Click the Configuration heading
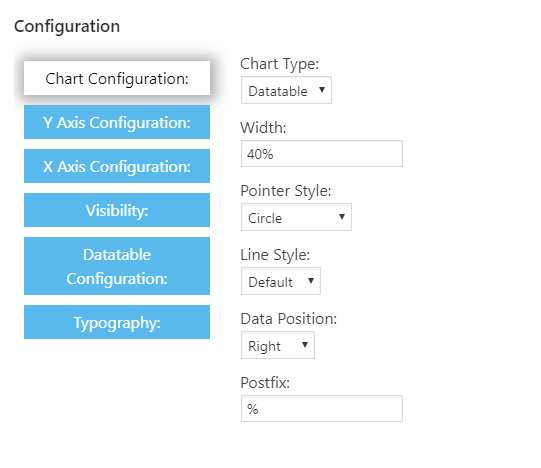541x468 pixels. point(67,27)
